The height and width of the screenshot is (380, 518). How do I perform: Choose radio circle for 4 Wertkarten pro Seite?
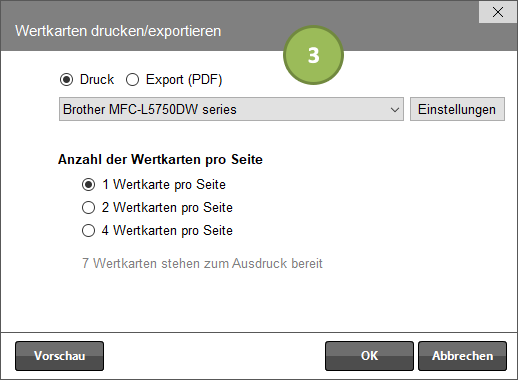tap(88, 230)
